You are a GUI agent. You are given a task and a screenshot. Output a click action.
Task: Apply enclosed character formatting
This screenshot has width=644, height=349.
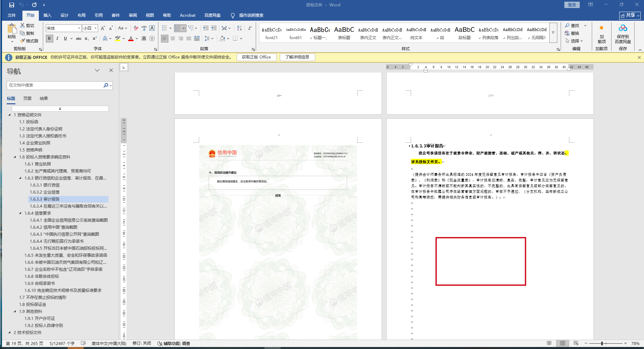[x=152, y=39]
